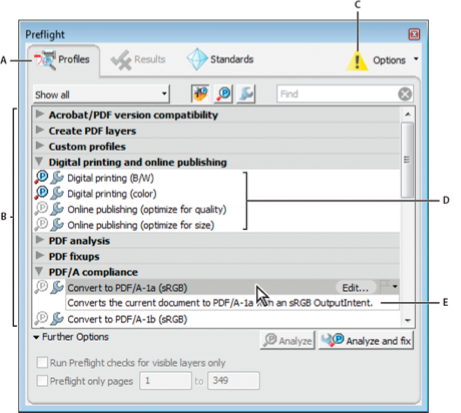This screenshot has width=461, height=413.
Task: Click the profile list scrollbar thumb
Action: tap(407, 160)
